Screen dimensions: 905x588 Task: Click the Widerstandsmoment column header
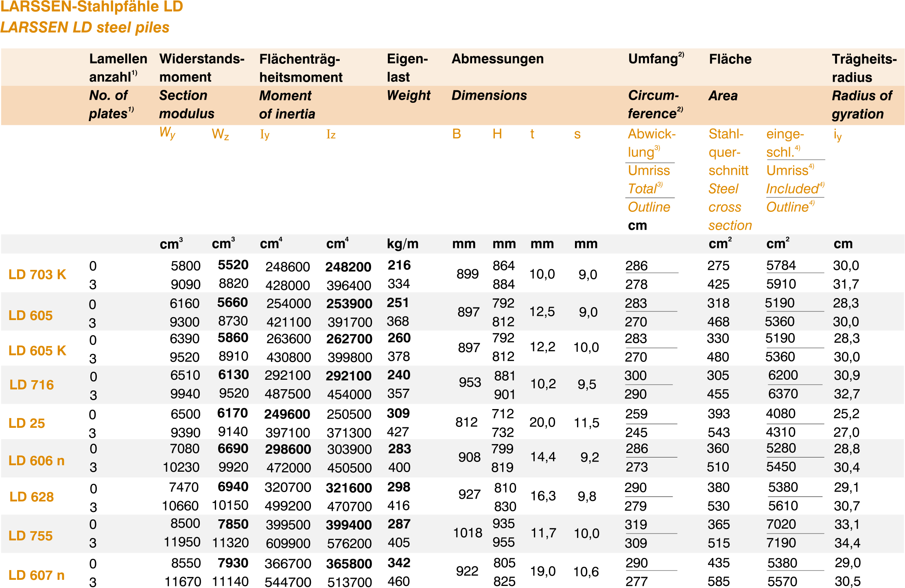tap(201, 68)
